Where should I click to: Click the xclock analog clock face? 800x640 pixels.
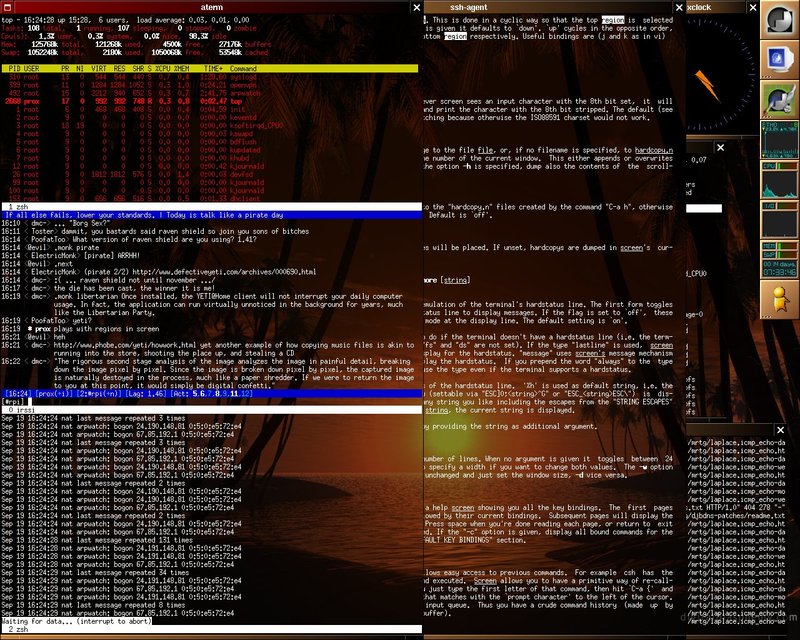pos(722,74)
